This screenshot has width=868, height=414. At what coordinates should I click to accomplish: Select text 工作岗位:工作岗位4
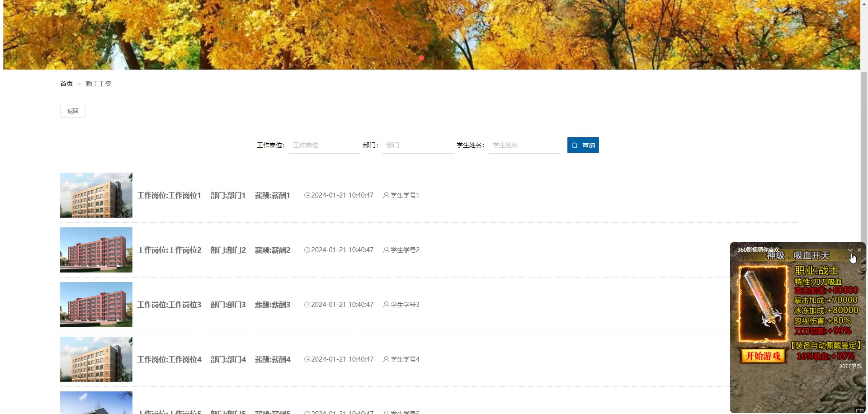[x=170, y=359]
